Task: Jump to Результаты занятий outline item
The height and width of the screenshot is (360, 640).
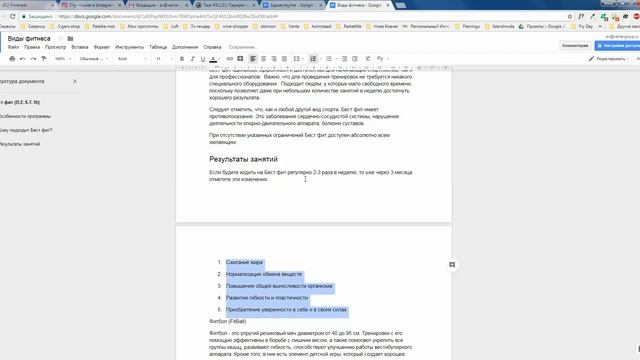Action: (x=20, y=144)
